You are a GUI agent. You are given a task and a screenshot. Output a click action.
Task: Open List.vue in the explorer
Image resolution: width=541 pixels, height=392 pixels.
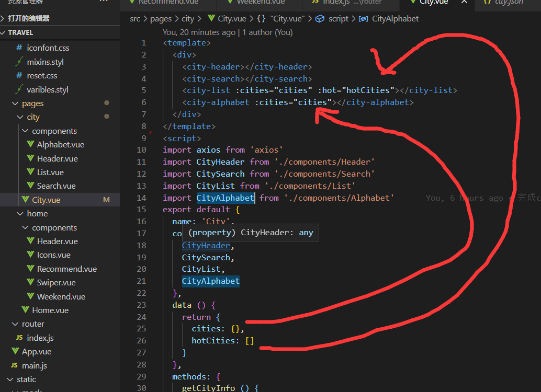50,172
